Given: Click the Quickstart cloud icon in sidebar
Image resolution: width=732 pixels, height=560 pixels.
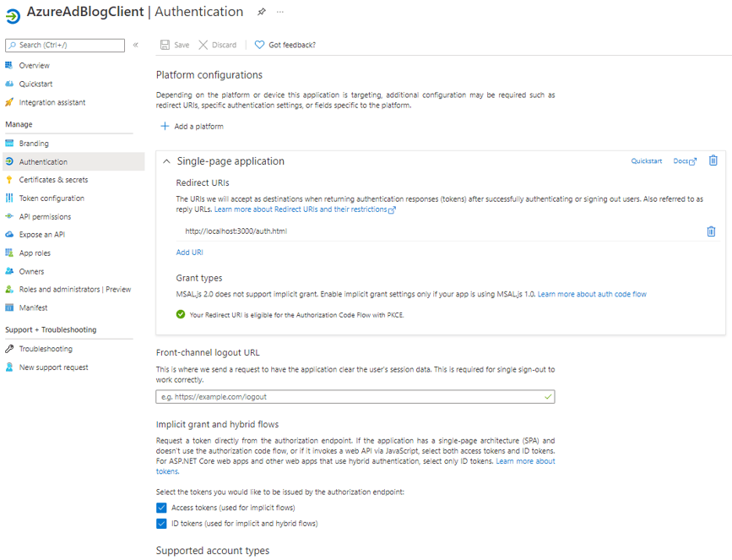Looking at the screenshot, I should 9,84.
